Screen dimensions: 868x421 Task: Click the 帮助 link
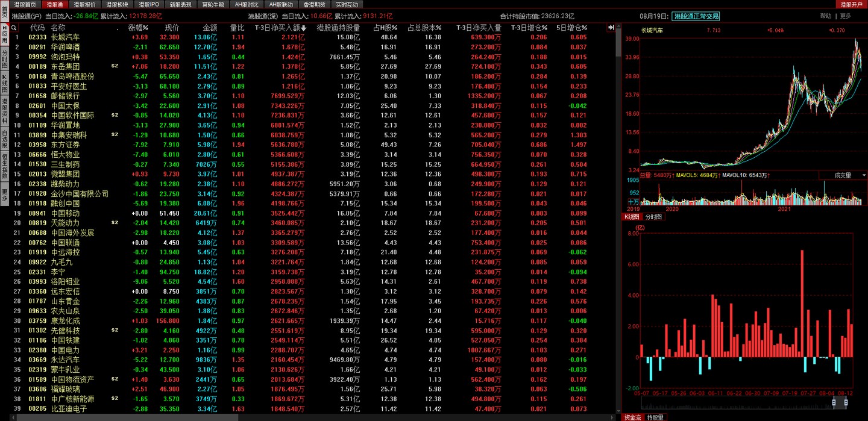coord(825,16)
